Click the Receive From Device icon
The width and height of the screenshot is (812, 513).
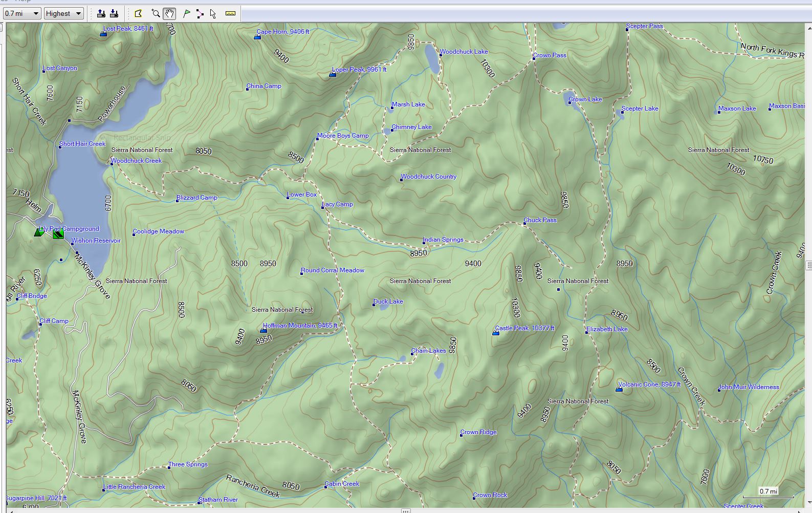click(x=114, y=14)
